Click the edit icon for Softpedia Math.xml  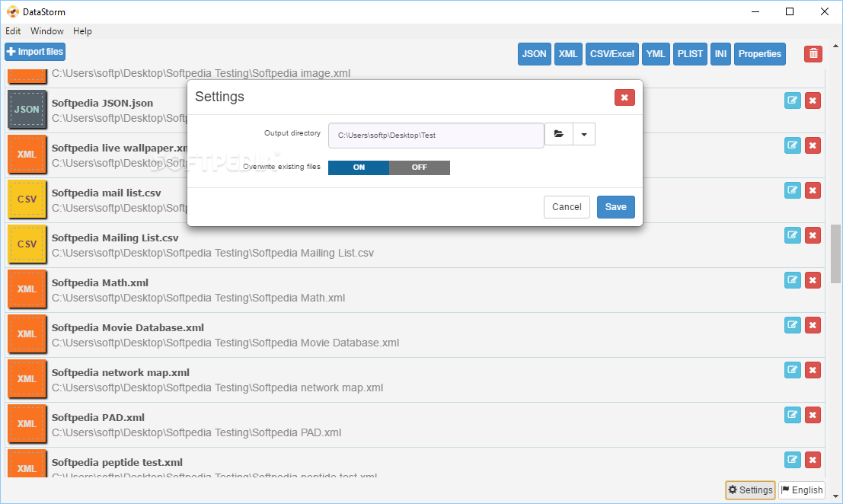pyautogui.click(x=793, y=280)
